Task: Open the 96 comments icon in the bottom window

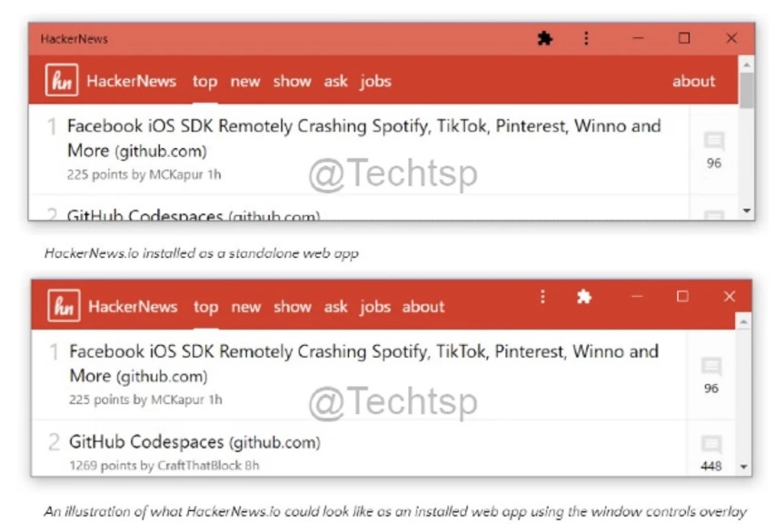Action: coord(711,367)
